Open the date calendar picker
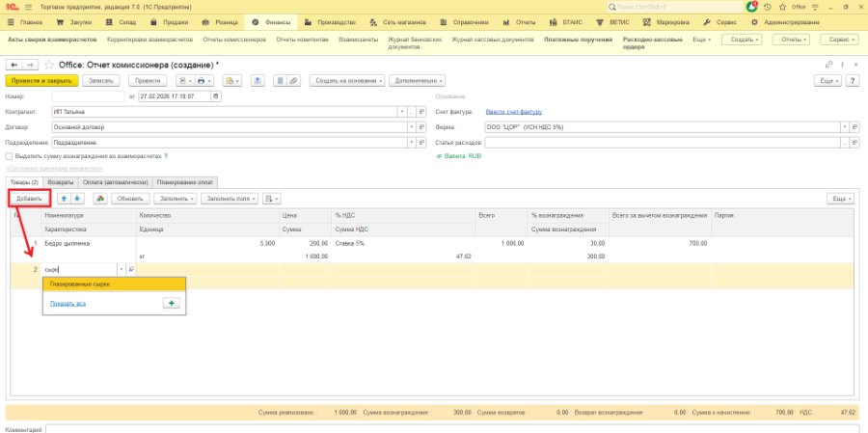This screenshot has width=868, height=433. 216,96
